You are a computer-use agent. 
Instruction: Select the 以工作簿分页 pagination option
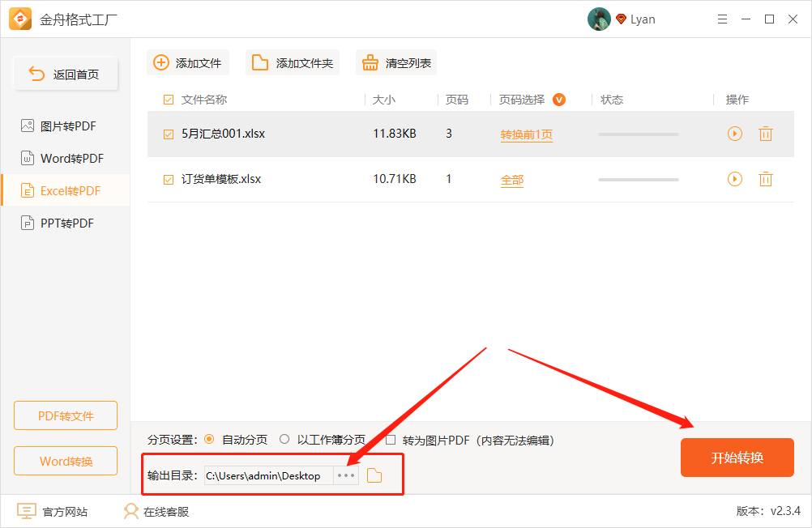(284, 440)
